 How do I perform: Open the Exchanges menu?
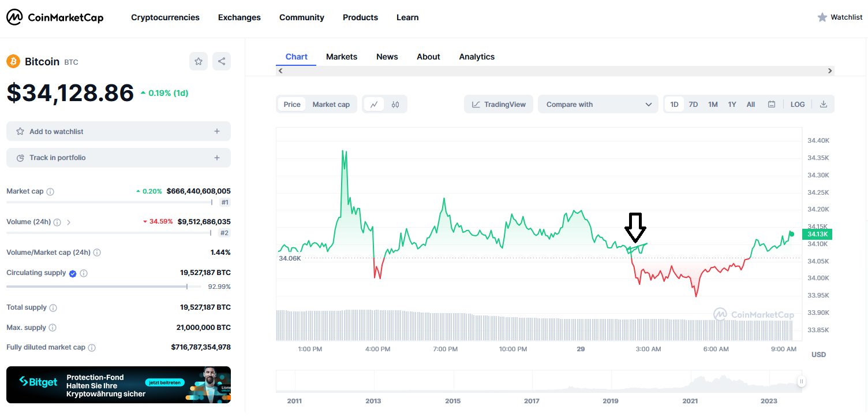tap(240, 17)
